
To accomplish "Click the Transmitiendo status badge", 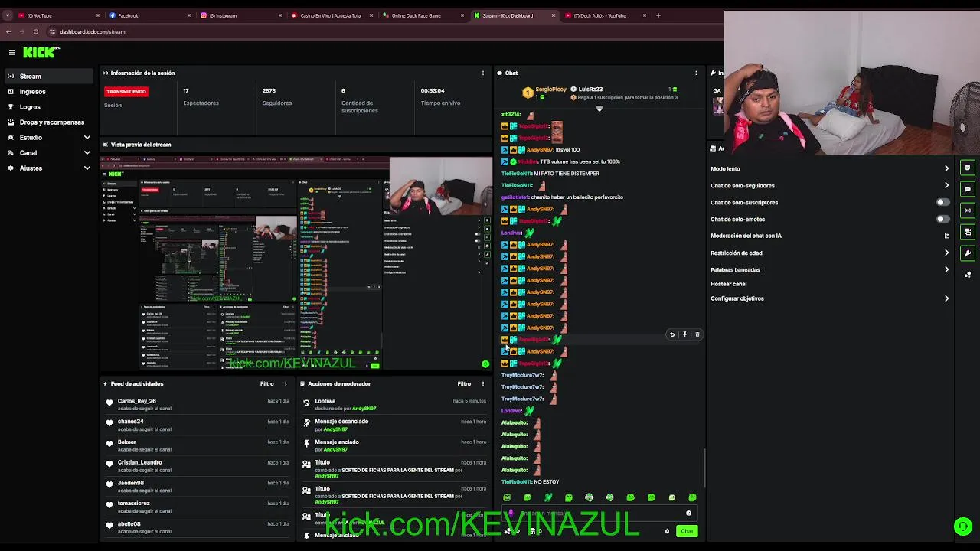I will 126,91.
